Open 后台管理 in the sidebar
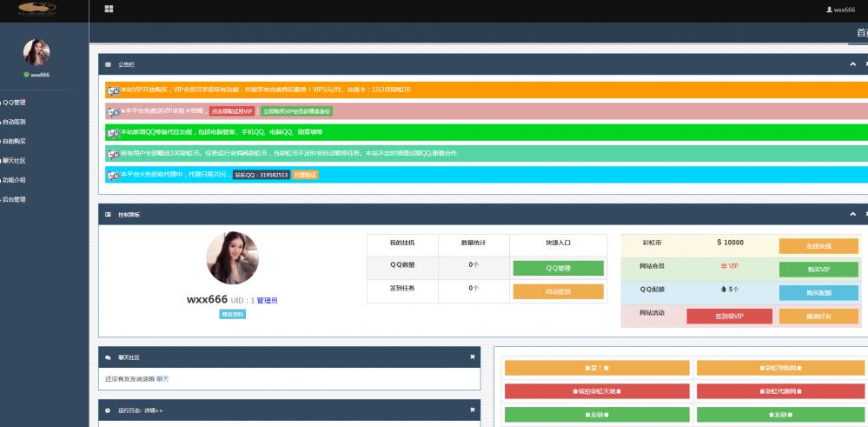 coord(14,199)
